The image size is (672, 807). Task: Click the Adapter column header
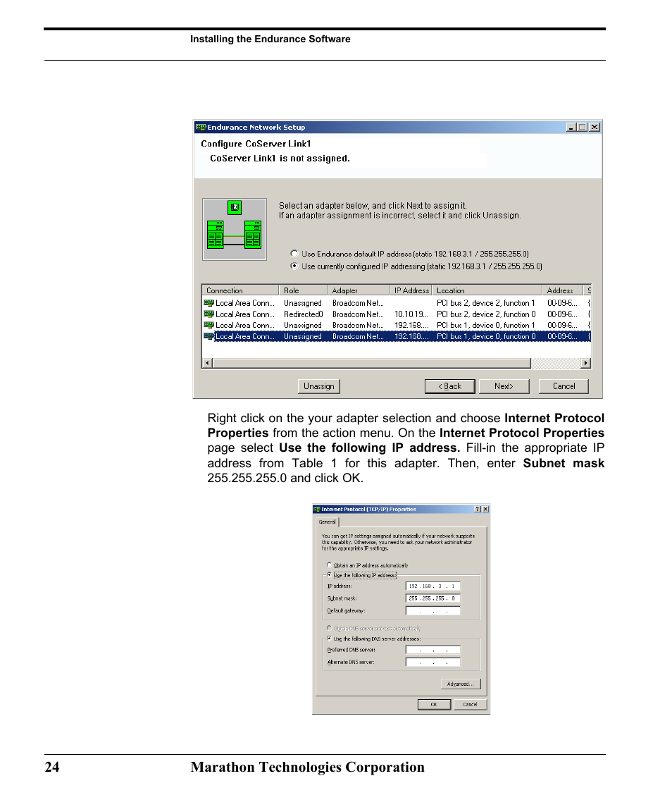pos(358,290)
